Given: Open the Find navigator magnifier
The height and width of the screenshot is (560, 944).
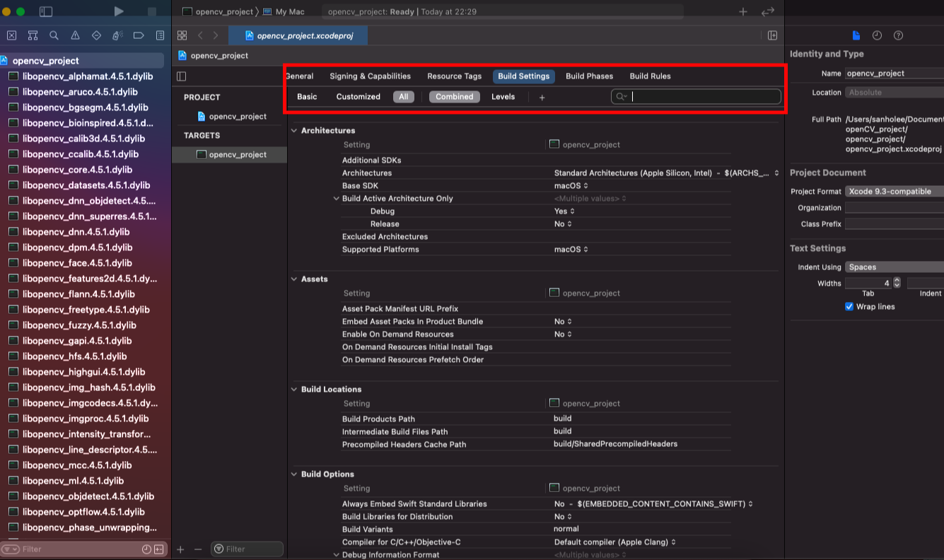Looking at the screenshot, I should [54, 35].
